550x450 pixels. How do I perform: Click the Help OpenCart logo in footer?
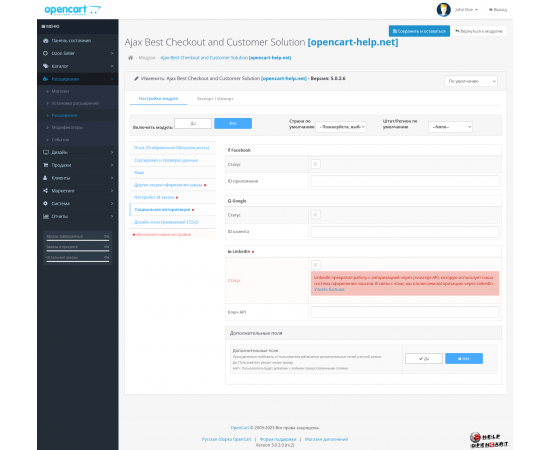(x=489, y=440)
